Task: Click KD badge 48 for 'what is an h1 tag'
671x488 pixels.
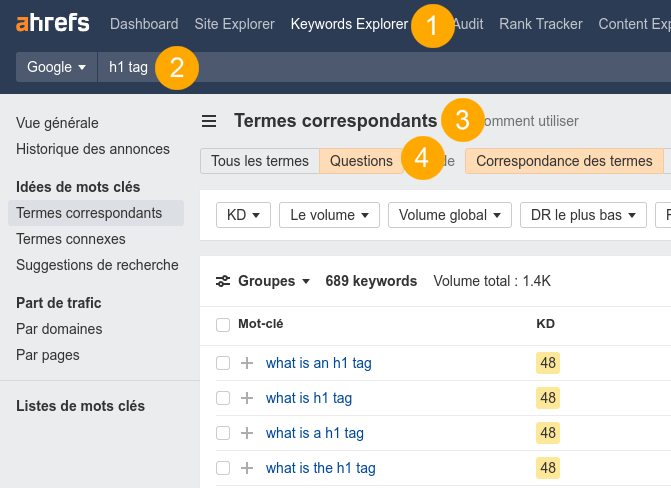Action: pos(548,363)
